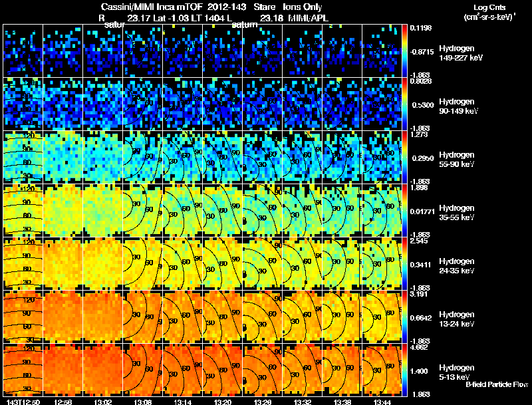Click the color bar beside Hydrogen 35-55 keV
Screen dimensions: 532x405
404,211
